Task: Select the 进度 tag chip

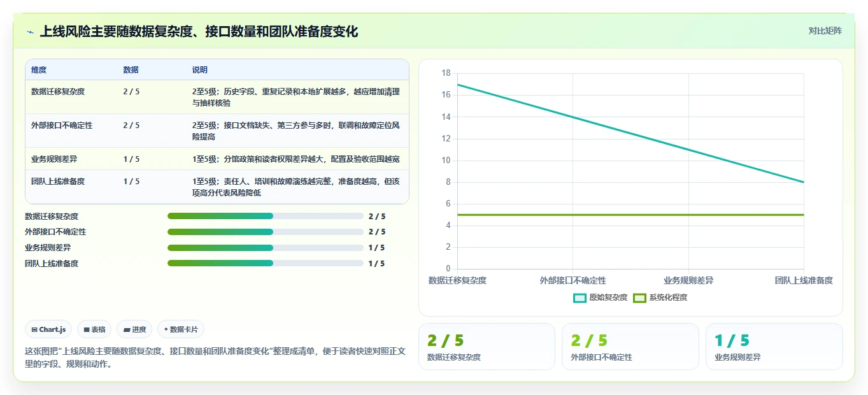Action: click(x=134, y=329)
